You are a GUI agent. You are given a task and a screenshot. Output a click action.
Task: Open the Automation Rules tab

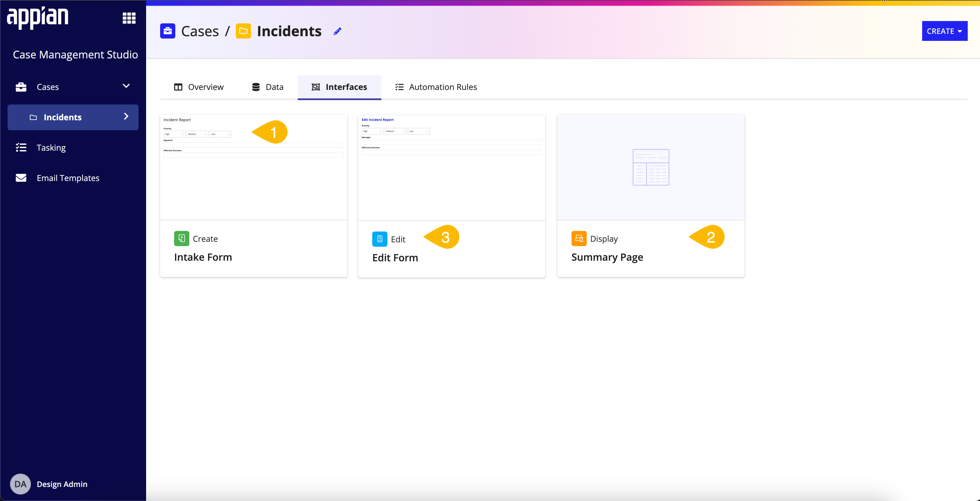pos(436,87)
